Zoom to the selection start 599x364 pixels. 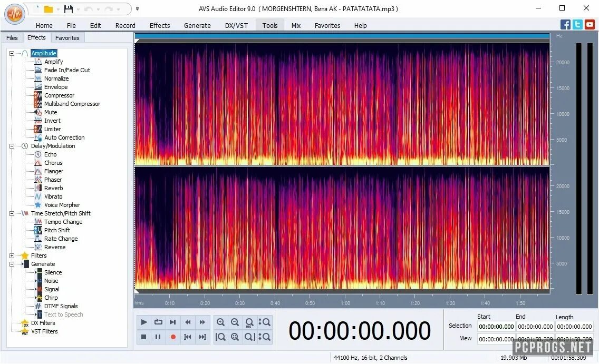pyautogui.click(x=220, y=337)
